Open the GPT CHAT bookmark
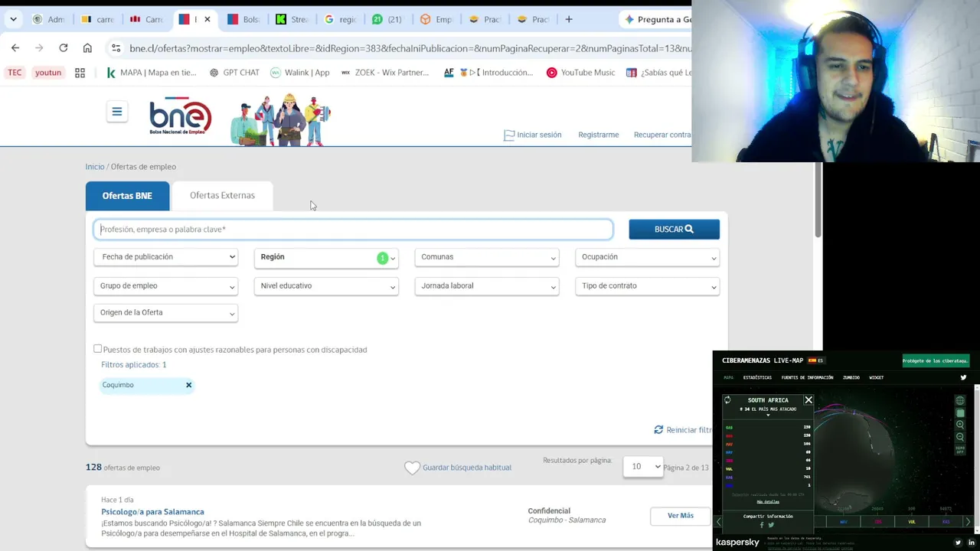The image size is (980, 551). [234, 73]
